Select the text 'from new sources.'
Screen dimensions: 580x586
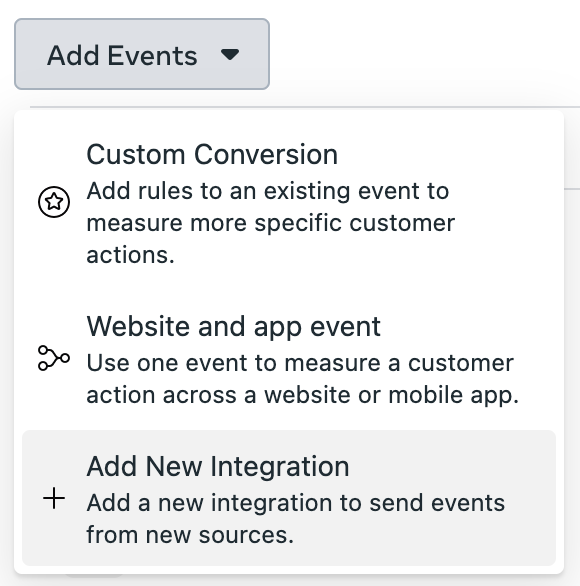190,534
